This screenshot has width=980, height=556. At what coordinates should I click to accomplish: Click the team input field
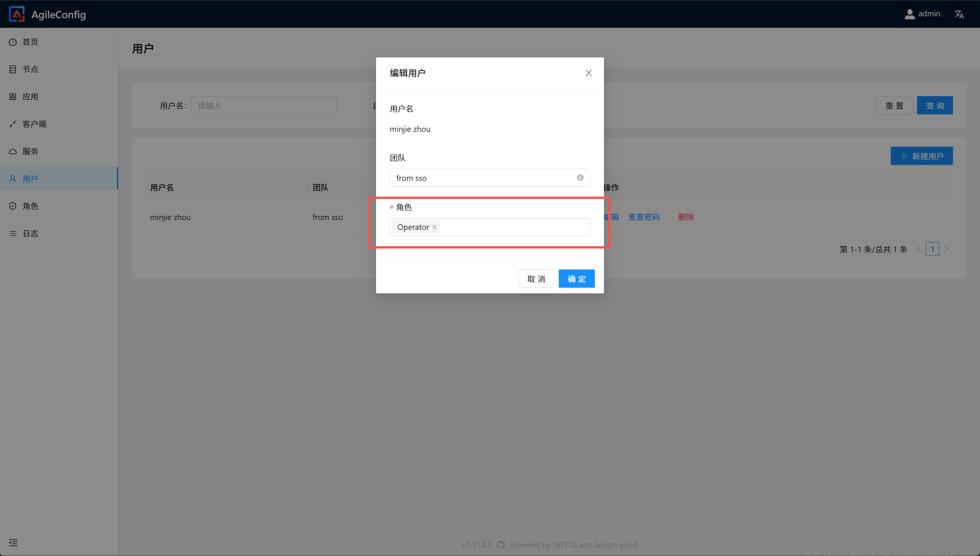pyautogui.click(x=481, y=178)
